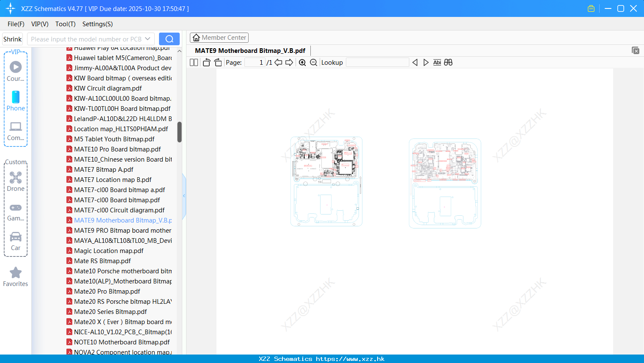Open the Courses sidebar section
Viewport: 644px width, 363px height.
(16, 71)
